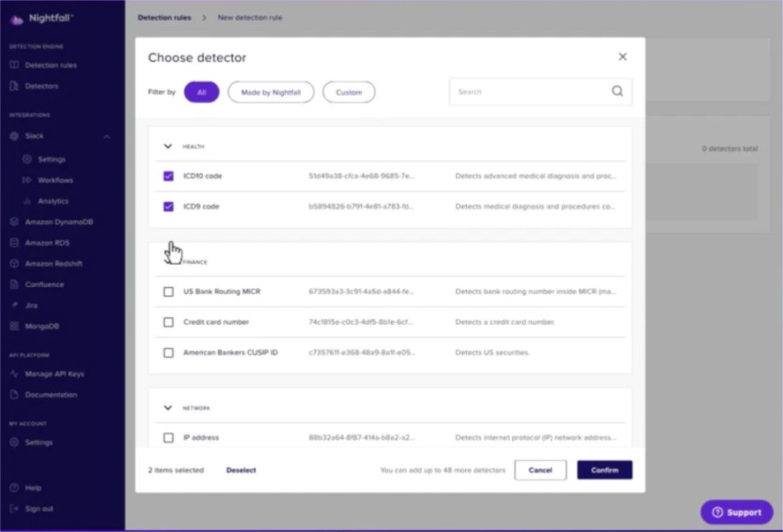
Task: Click the Amazon DynamoDB icon
Action: pos(14,221)
